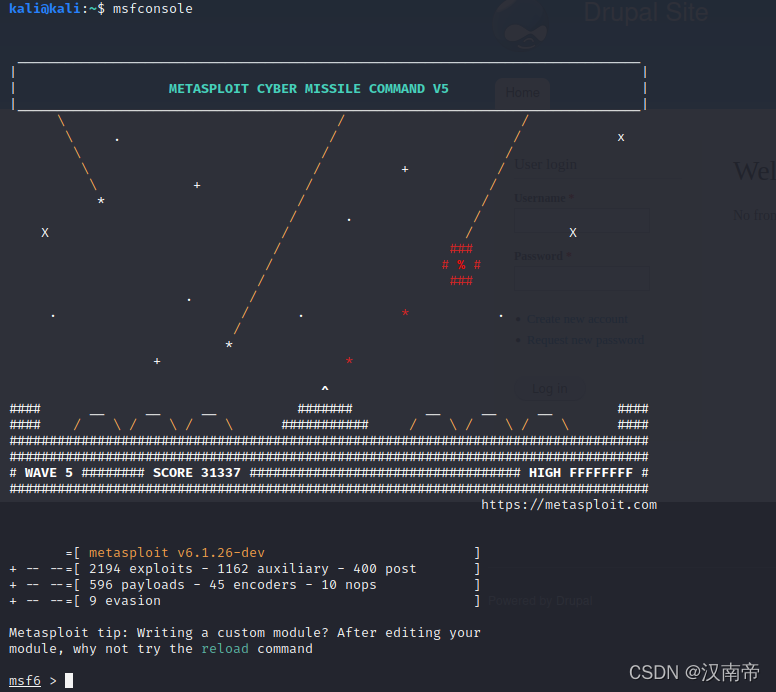Click the 'Powered by Drupal' footer text

coord(540,601)
